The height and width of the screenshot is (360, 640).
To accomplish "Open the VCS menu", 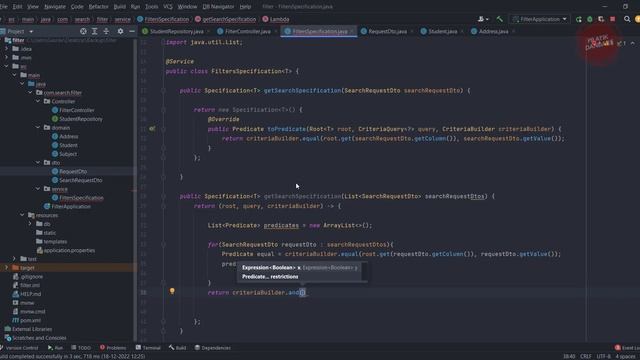I will tap(168, 7).
